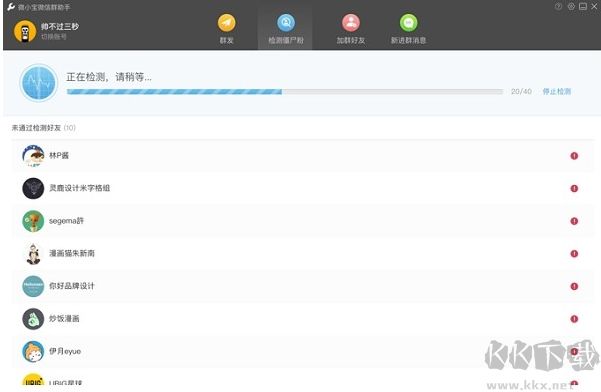Open the 群发 mass-send icon
Screen dimensions: 601x392
tap(227, 23)
